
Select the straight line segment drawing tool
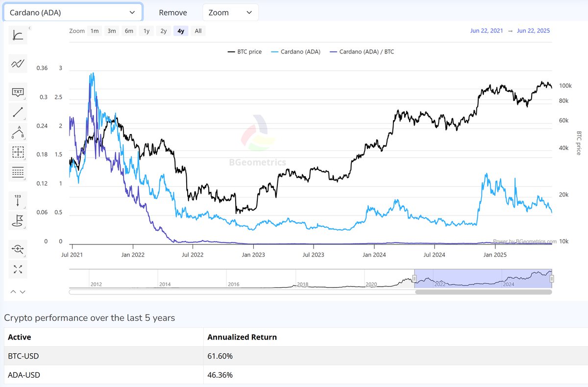[18, 112]
